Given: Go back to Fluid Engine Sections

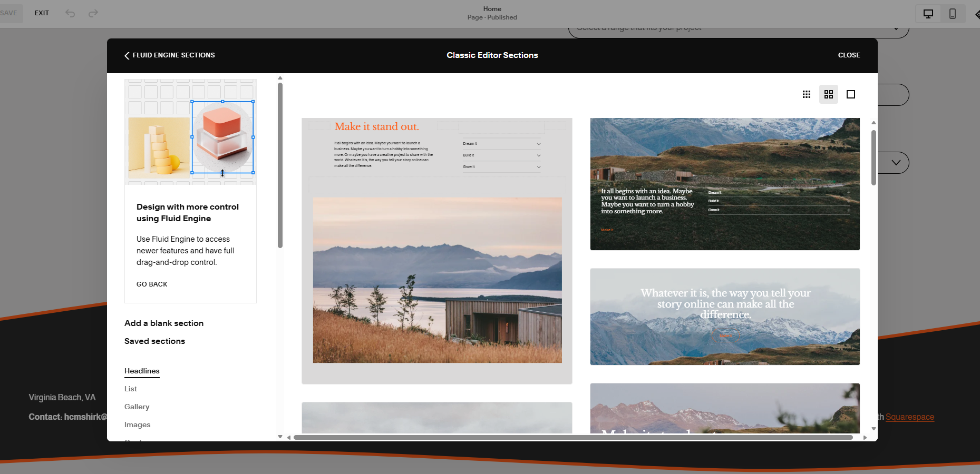Looking at the screenshot, I should (170, 55).
